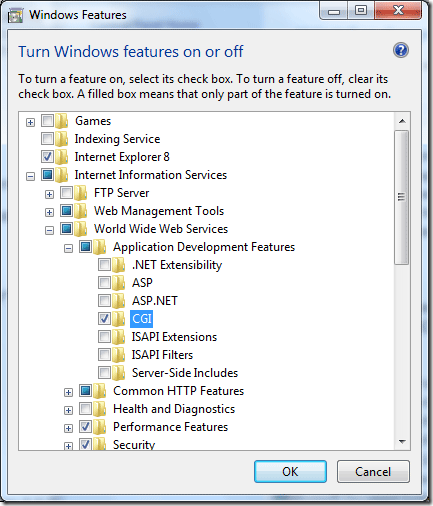This screenshot has width=433, height=506.
Task: Tick the Indexing Service checkbox
Action: [47, 139]
